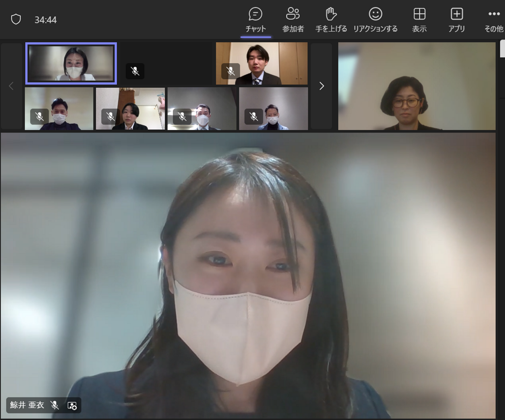Open the リアクションする reactions menu
Viewport: 505px width, 420px height.
pyautogui.click(x=375, y=20)
